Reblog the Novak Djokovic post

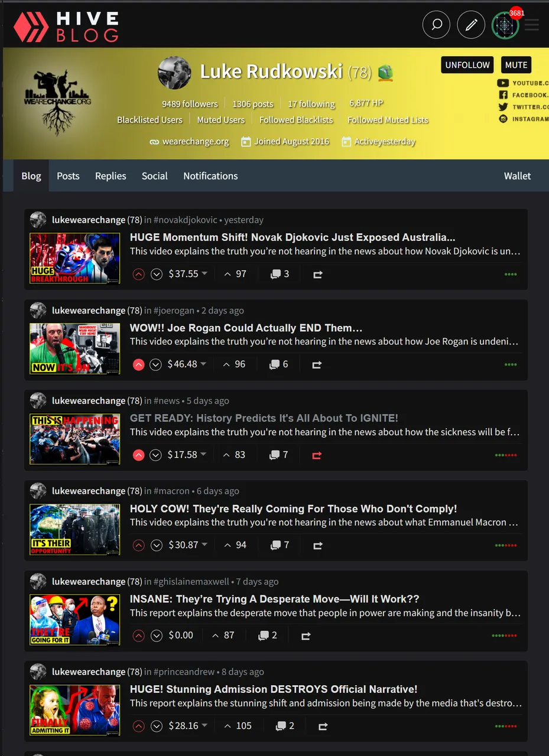pyautogui.click(x=317, y=275)
